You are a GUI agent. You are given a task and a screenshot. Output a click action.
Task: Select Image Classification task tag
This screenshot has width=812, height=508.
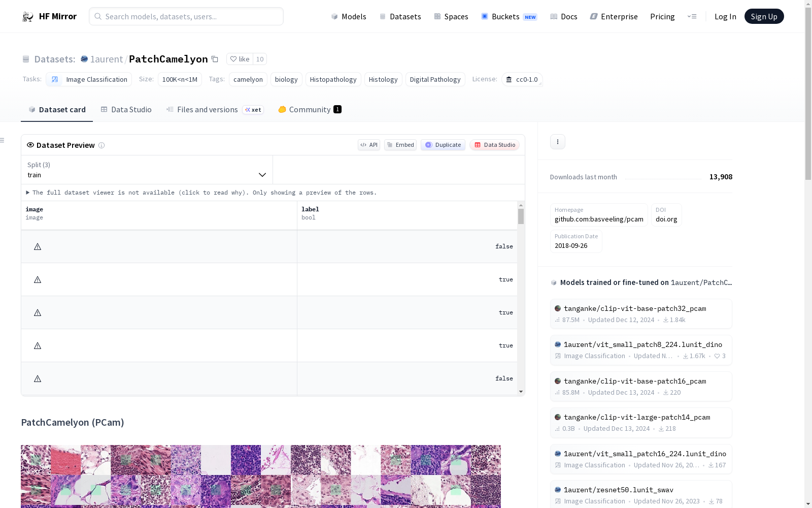pos(89,79)
